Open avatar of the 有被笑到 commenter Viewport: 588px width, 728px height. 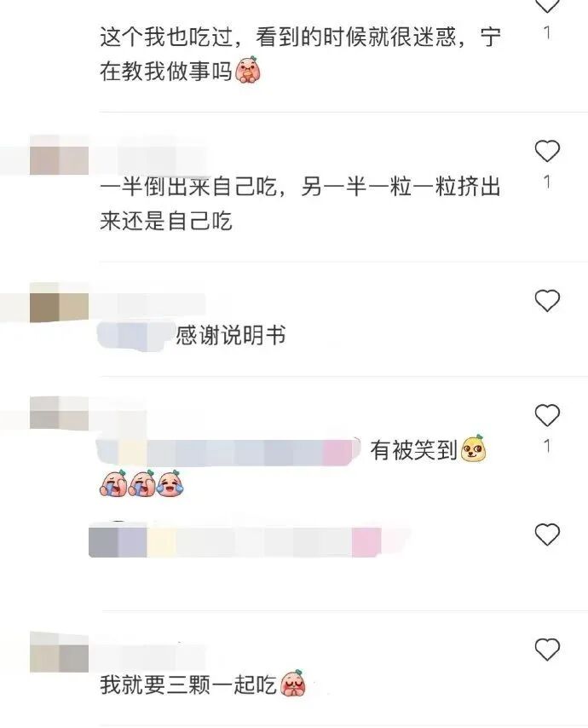tap(59, 413)
